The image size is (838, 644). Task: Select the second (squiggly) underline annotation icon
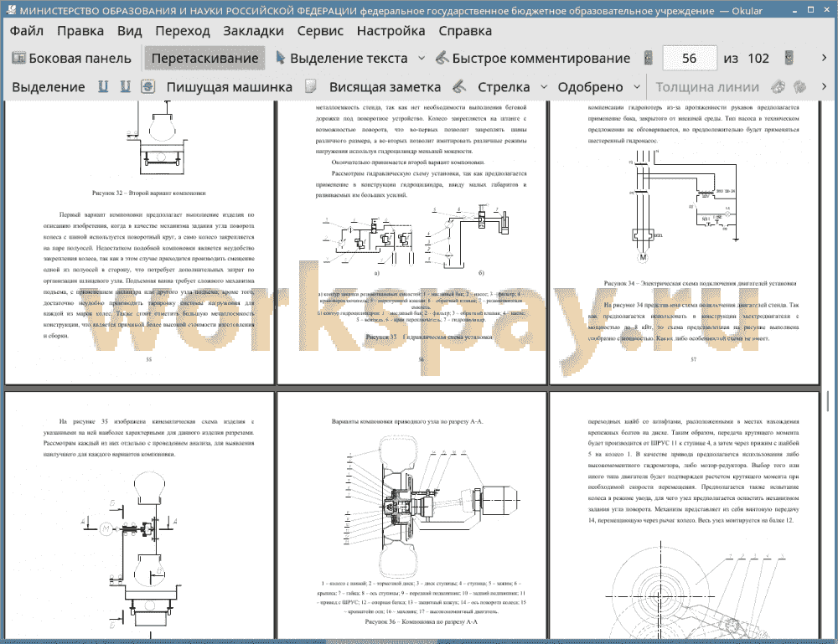click(125, 86)
